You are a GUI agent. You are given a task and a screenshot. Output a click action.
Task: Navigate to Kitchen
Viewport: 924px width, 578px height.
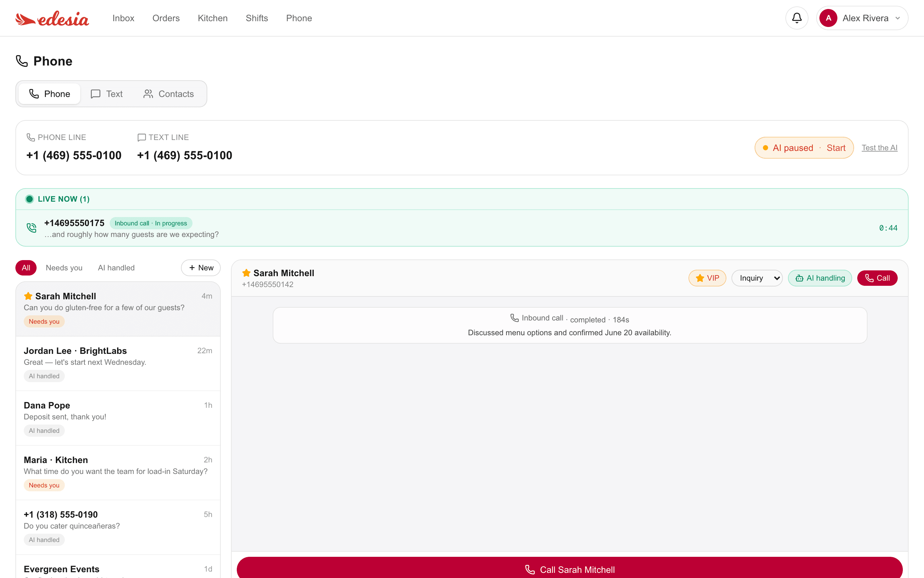tap(213, 18)
